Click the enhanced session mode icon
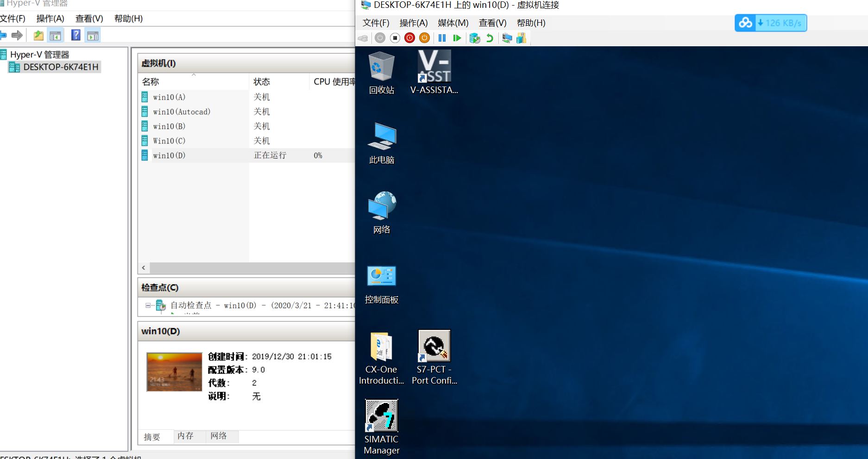The height and width of the screenshot is (459, 868). click(507, 38)
